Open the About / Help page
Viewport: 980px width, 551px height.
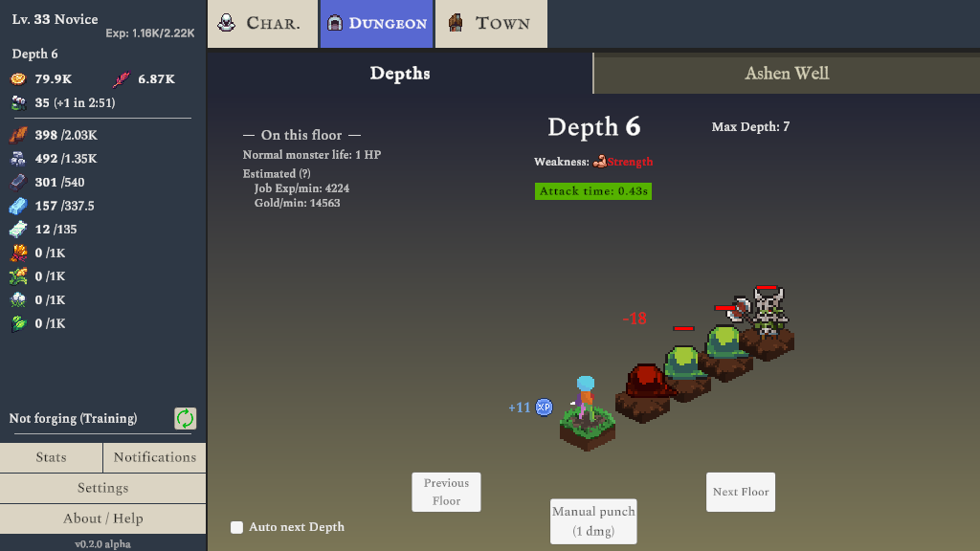102,518
